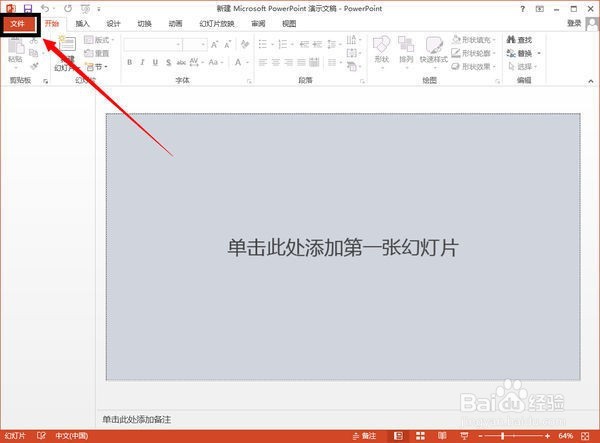This screenshot has height=443, width=600.
Task: Open Customize Quick Access Toolbar dropdown
Action: (x=99, y=8)
